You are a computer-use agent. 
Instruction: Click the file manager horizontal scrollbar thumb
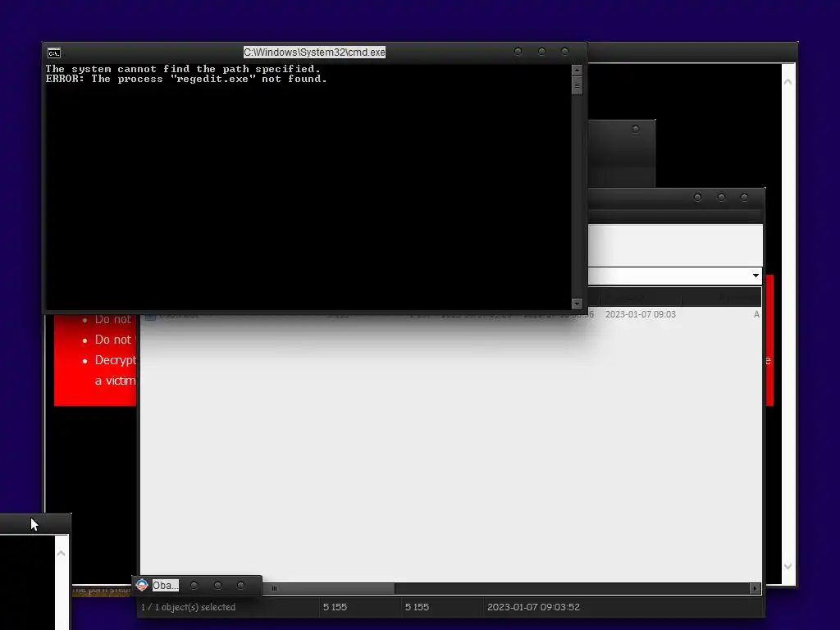tap(328, 588)
